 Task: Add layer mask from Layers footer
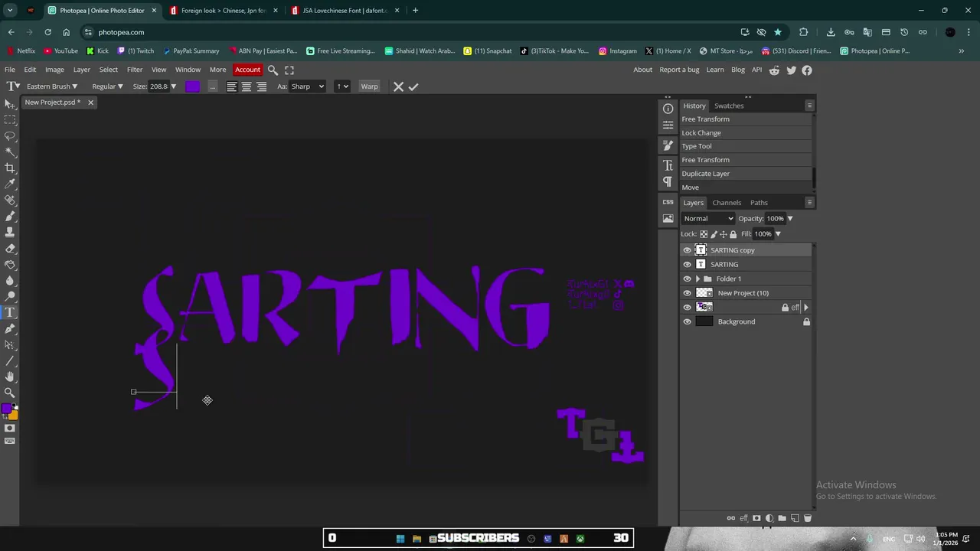[756, 518]
